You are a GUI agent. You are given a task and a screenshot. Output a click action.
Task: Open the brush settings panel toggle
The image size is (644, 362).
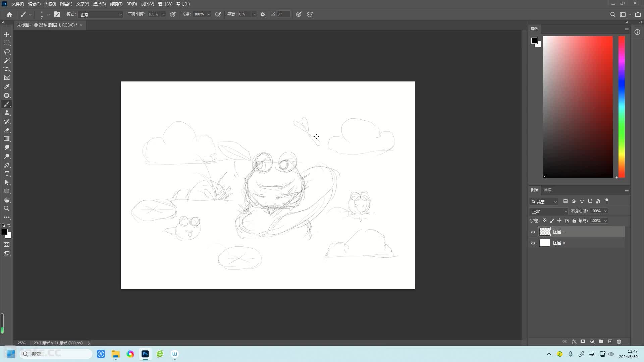tap(57, 14)
